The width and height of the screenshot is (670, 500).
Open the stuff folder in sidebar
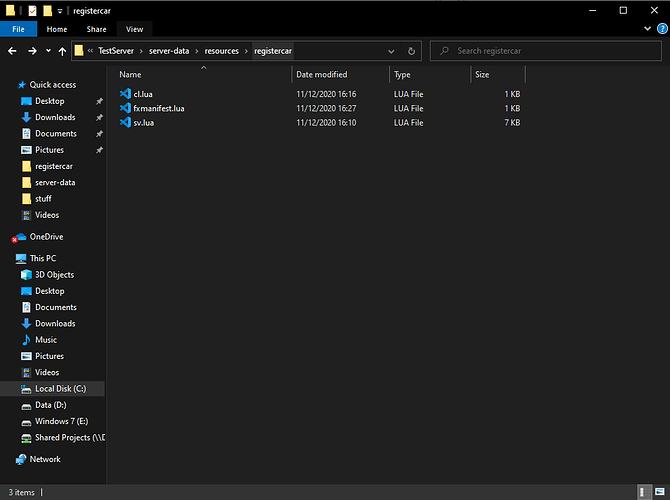43,199
